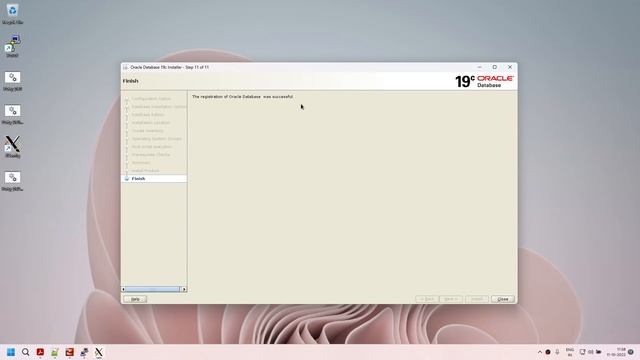Click the sidebar horizontal scrollbar thumb
This screenshot has height=360, width=640.
[x=153, y=289]
